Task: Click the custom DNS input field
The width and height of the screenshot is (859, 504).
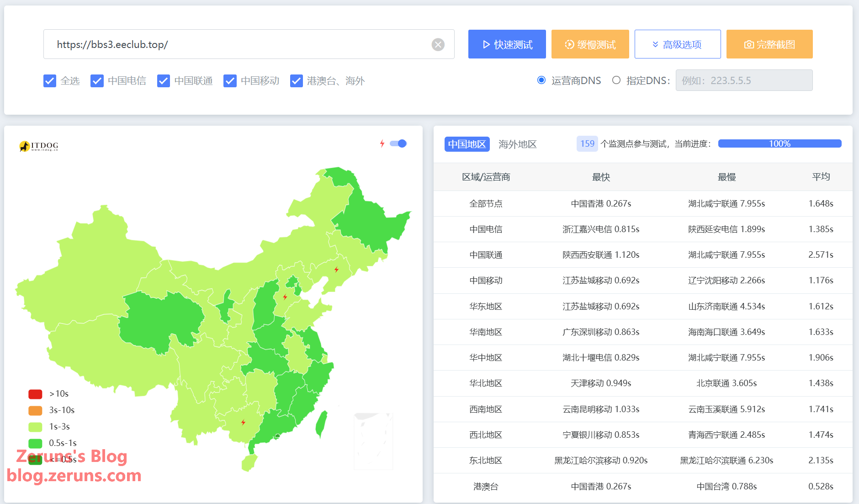Action: 743,80
